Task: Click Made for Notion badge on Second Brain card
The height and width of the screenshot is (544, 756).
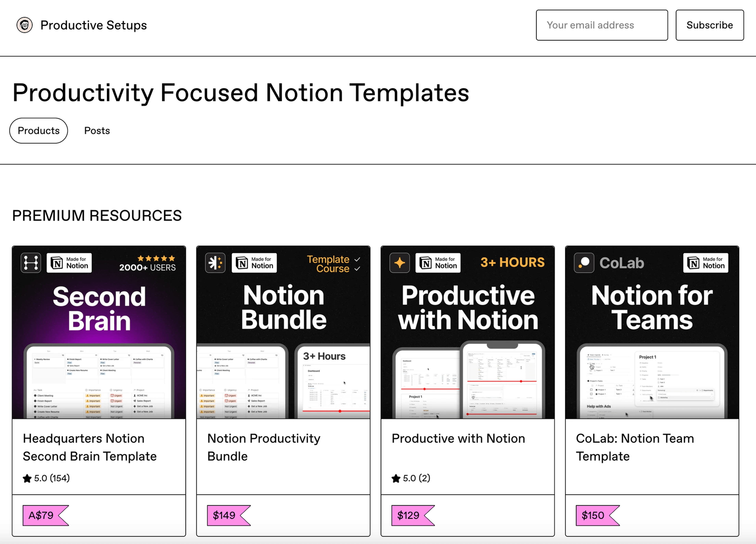Action: (x=69, y=263)
